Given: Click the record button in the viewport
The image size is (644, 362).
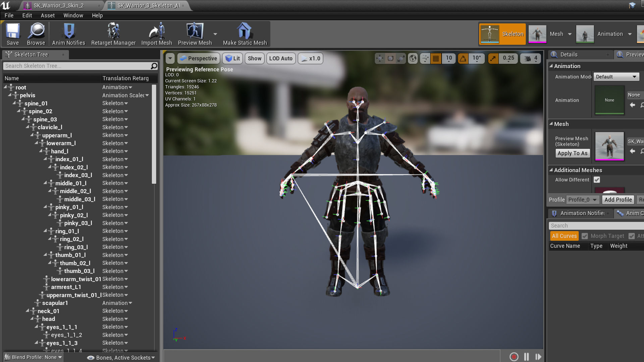Looking at the screenshot, I should click(x=514, y=357).
